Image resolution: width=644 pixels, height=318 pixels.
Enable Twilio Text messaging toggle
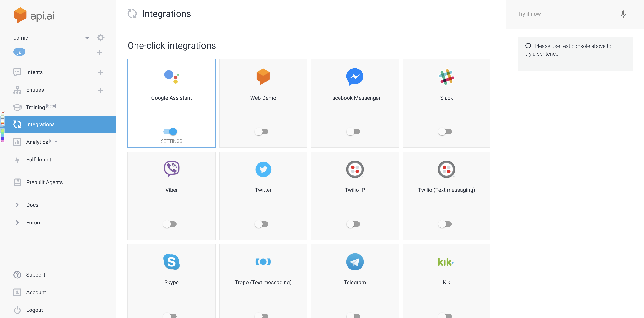tap(445, 224)
